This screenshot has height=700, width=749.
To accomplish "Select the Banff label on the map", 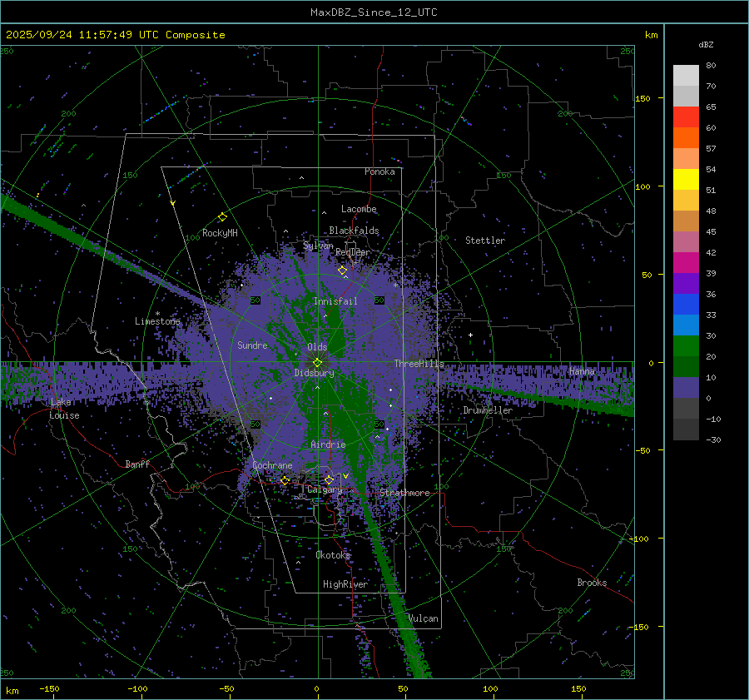I will coord(137,464).
